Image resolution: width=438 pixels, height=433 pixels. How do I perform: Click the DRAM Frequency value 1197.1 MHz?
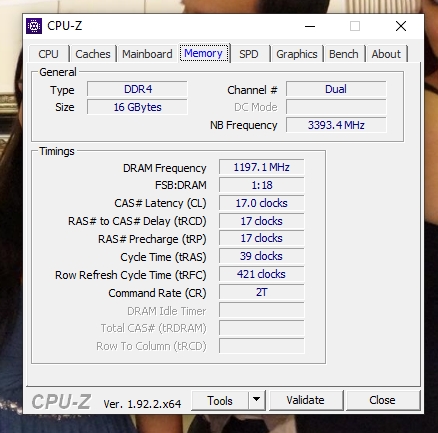pos(262,167)
